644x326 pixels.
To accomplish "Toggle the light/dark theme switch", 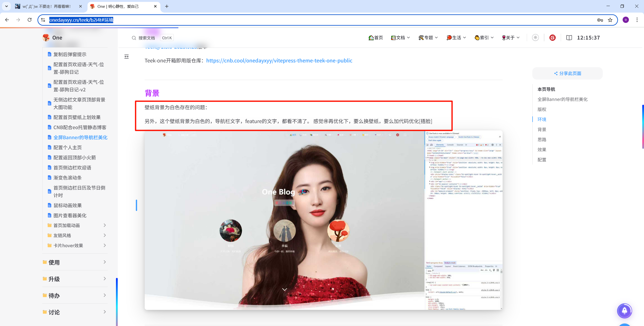I will coord(535,38).
